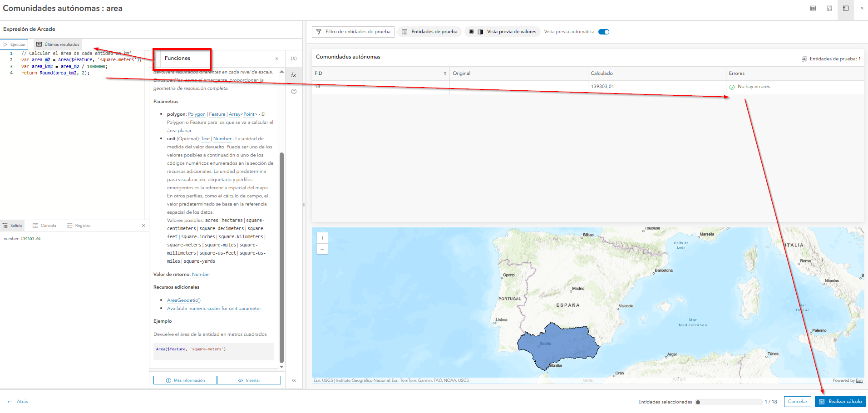868x413 pixels.
Task: Switch to table-only view icon
Action: [813, 8]
